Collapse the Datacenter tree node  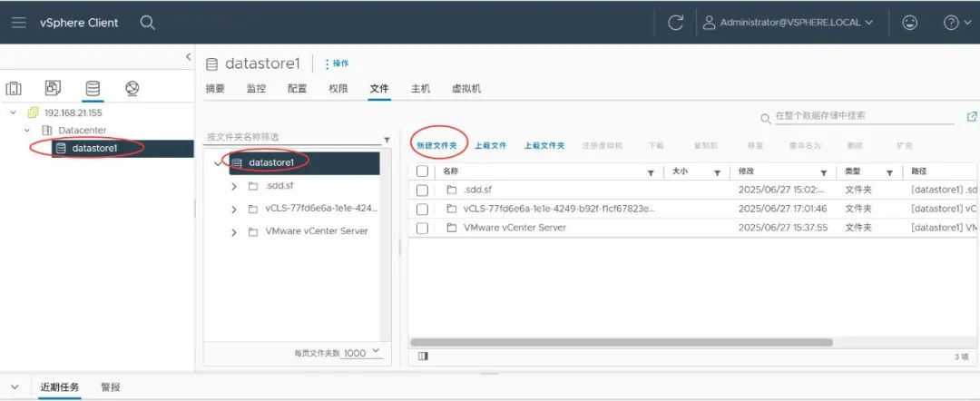[x=27, y=130]
